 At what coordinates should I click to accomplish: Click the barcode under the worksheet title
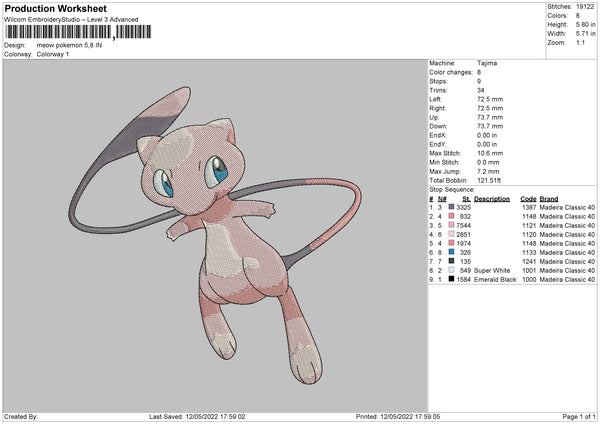point(78,32)
